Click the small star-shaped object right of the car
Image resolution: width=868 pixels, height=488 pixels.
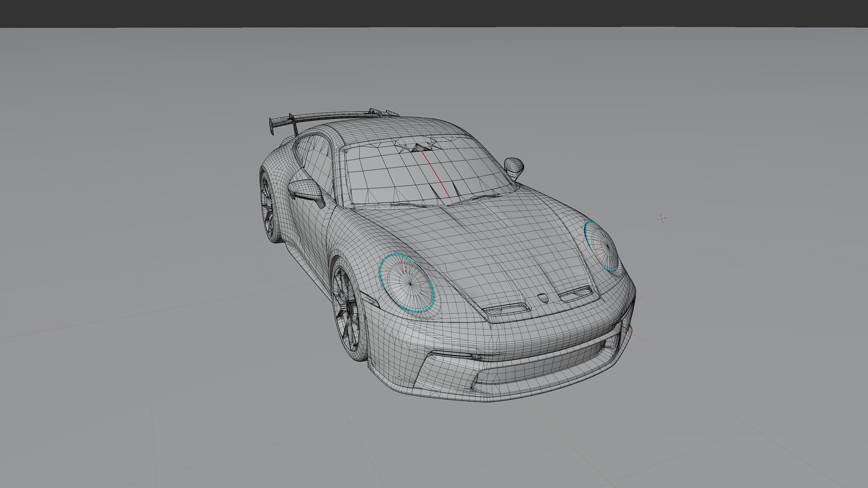(661, 219)
